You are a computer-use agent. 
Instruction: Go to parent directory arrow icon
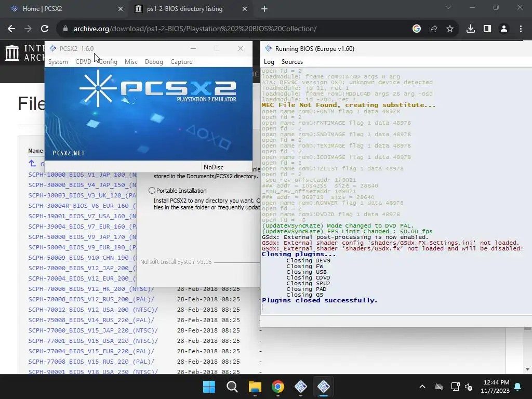pos(32,164)
